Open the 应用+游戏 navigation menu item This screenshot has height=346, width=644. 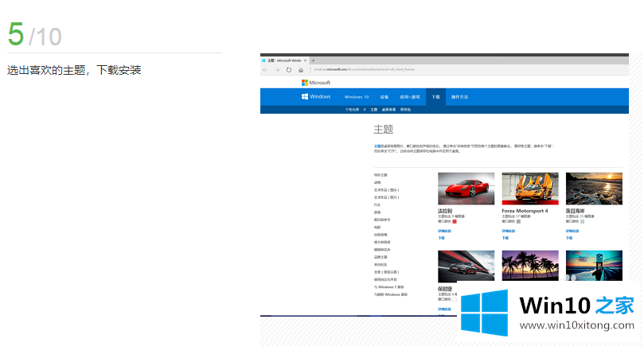coord(410,97)
